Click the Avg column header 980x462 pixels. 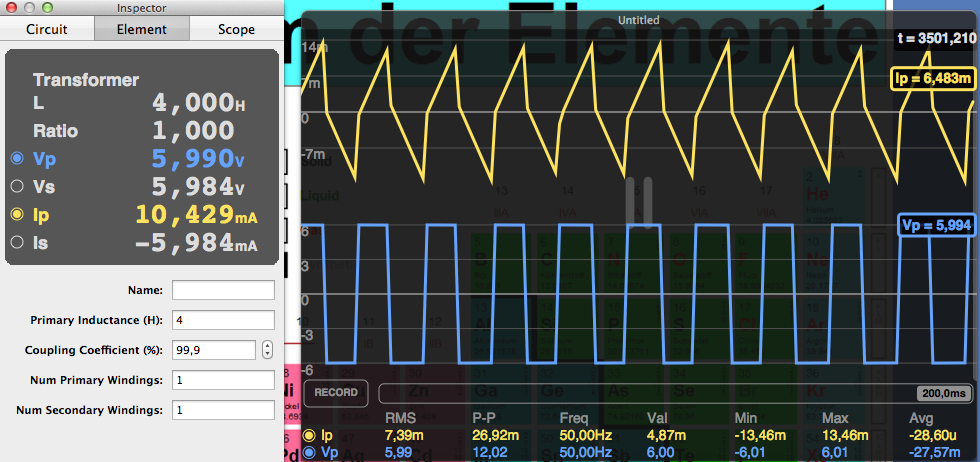[922, 418]
